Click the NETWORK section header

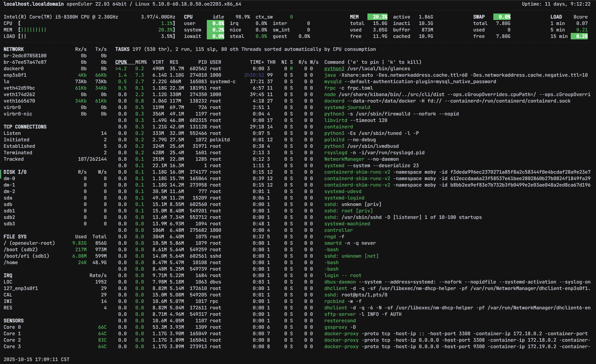(x=14, y=49)
